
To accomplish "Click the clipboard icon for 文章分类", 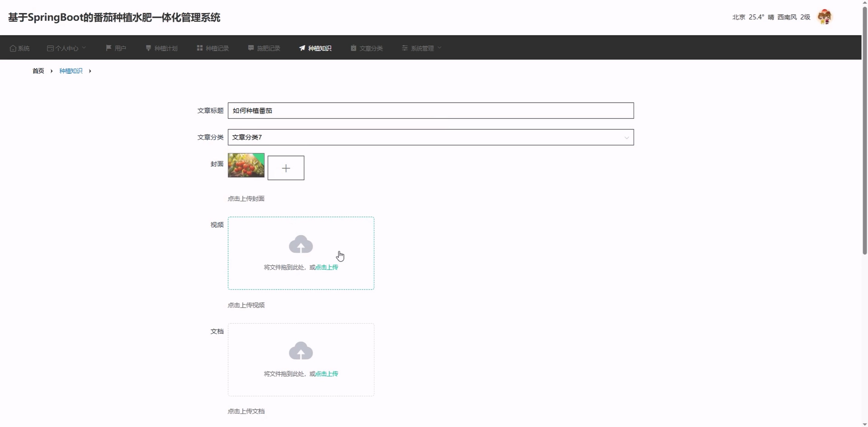I will coord(353,48).
